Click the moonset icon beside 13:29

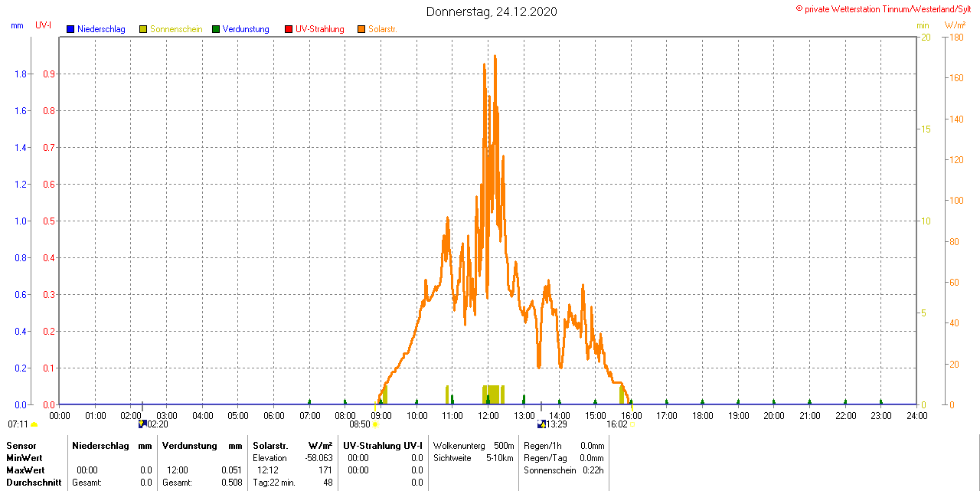542,424
